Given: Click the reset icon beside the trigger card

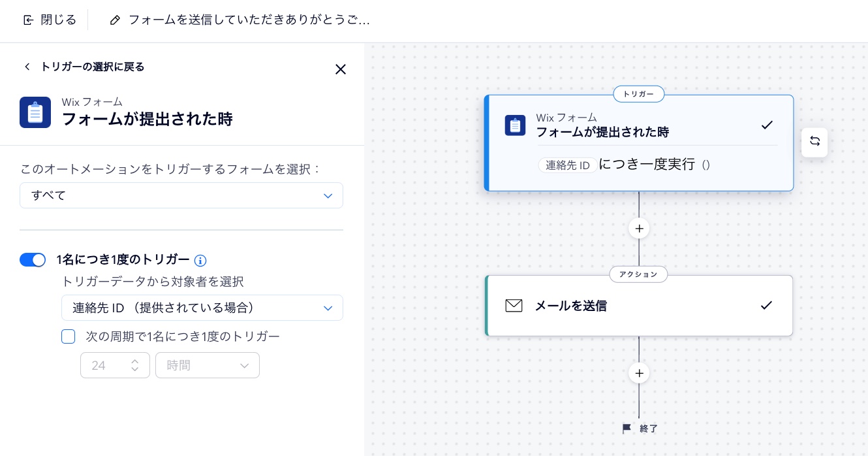Looking at the screenshot, I should click(x=814, y=142).
